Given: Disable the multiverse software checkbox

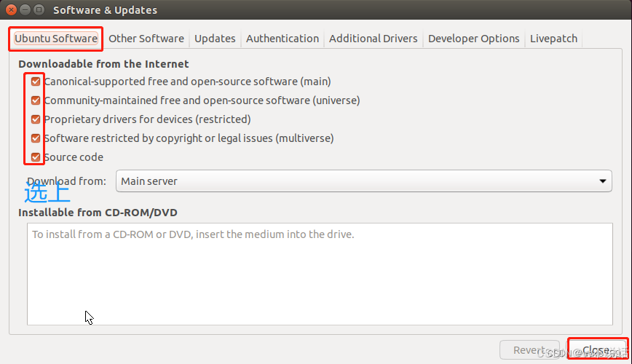Looking at the screenshot, I should click(x=36, y=138).
